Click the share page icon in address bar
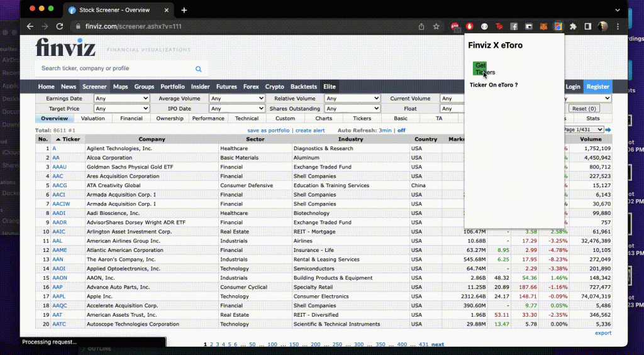 click(x=421, y=26)
